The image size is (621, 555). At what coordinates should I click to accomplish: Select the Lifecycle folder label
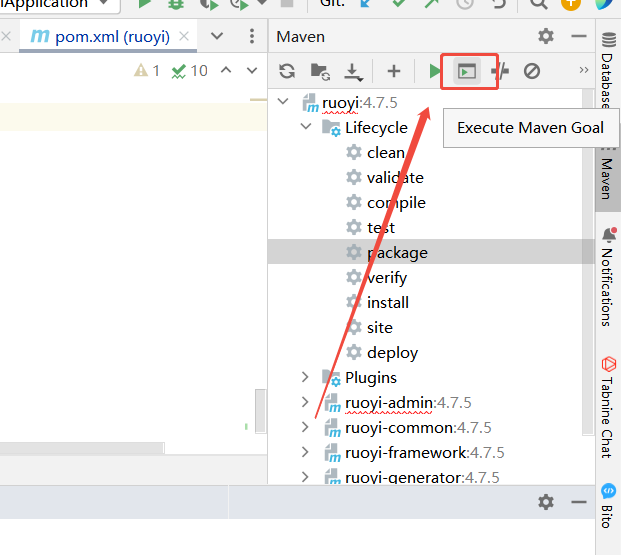[376, 128]
